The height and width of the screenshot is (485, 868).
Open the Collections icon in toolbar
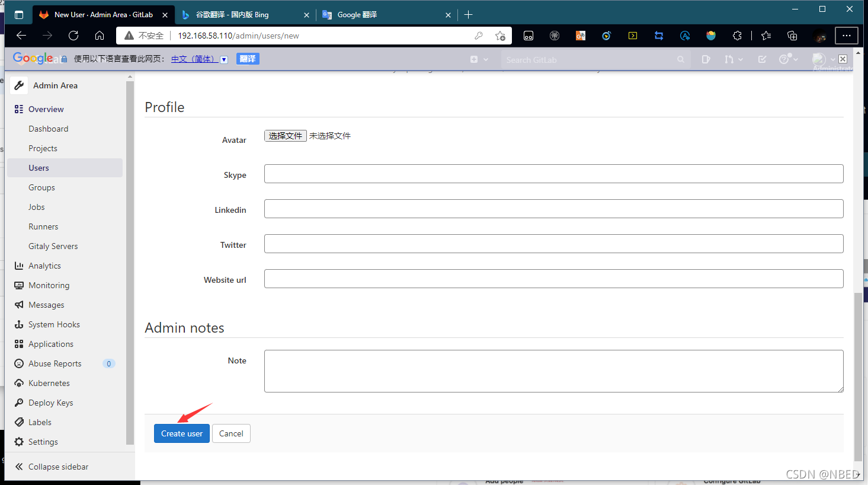[x=792, y=36]
